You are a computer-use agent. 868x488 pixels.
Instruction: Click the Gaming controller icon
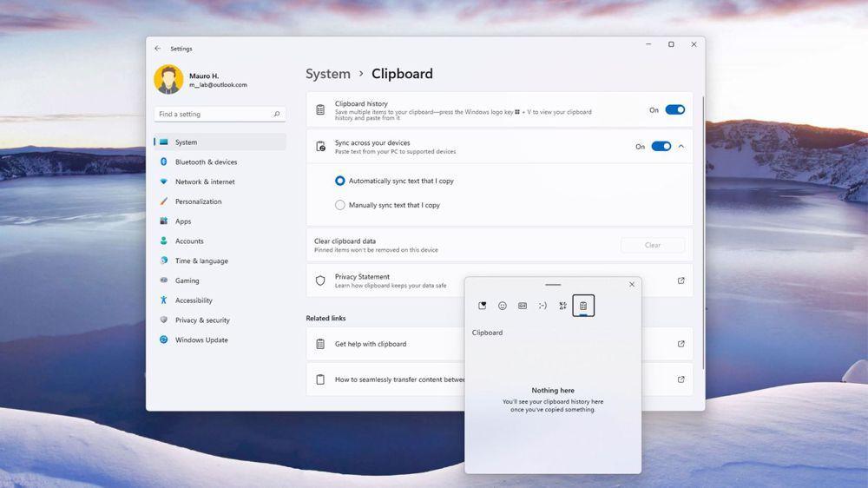point(164,280)
